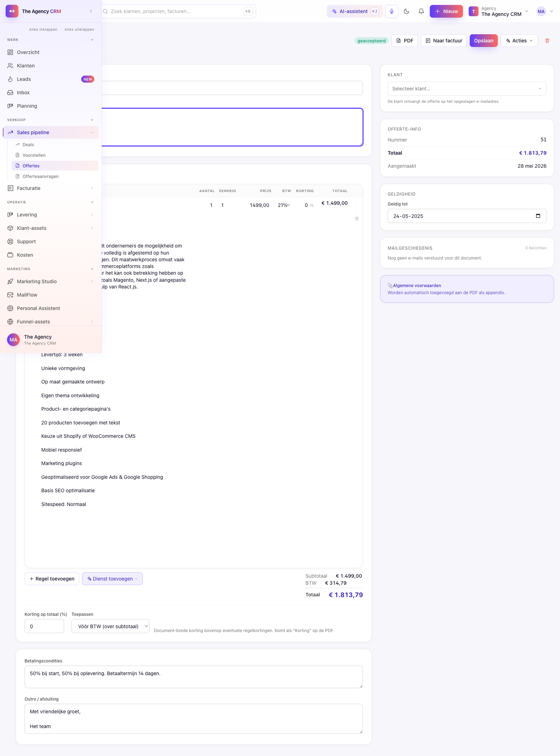
Task: Click the Nieuw button
Action: pos(446,11)
